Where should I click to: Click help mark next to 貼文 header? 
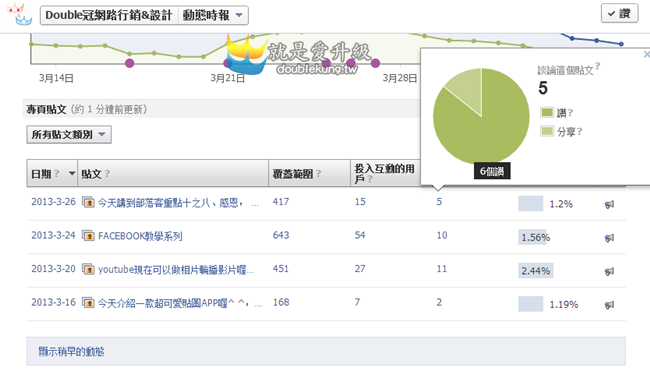tap(107, 173)
